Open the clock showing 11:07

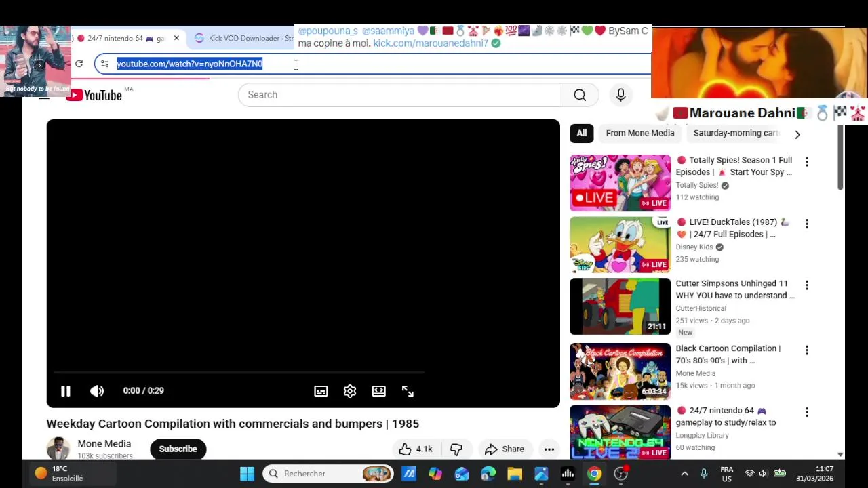[x=815, y=474]
